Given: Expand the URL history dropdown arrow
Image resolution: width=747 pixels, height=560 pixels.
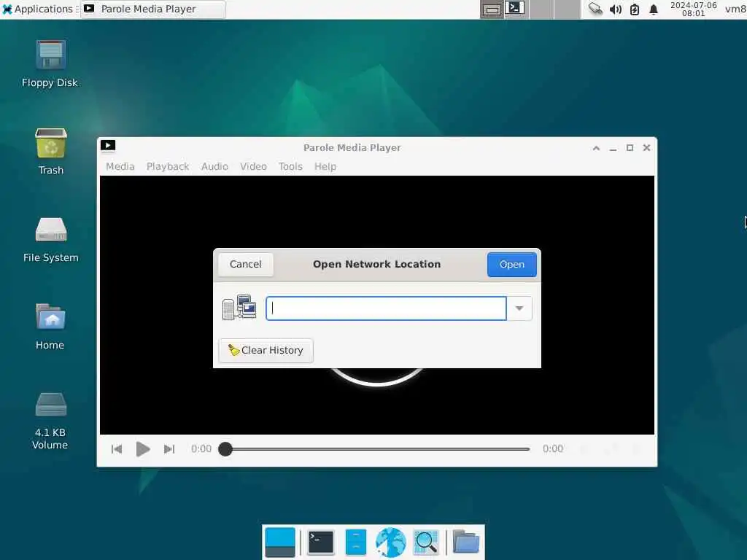Looking at the screenshot, I should (519, 308).
